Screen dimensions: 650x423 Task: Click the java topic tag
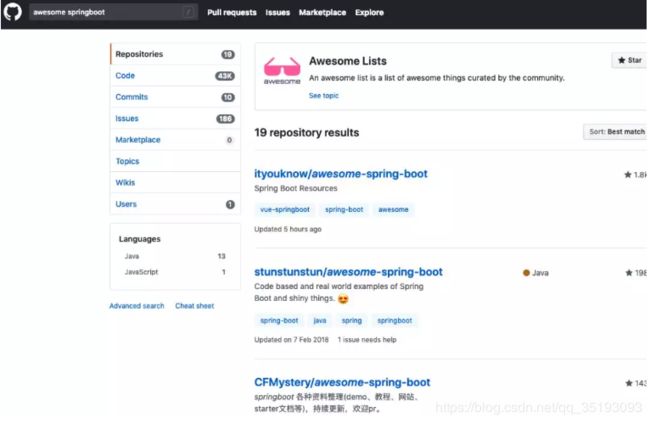320,321
